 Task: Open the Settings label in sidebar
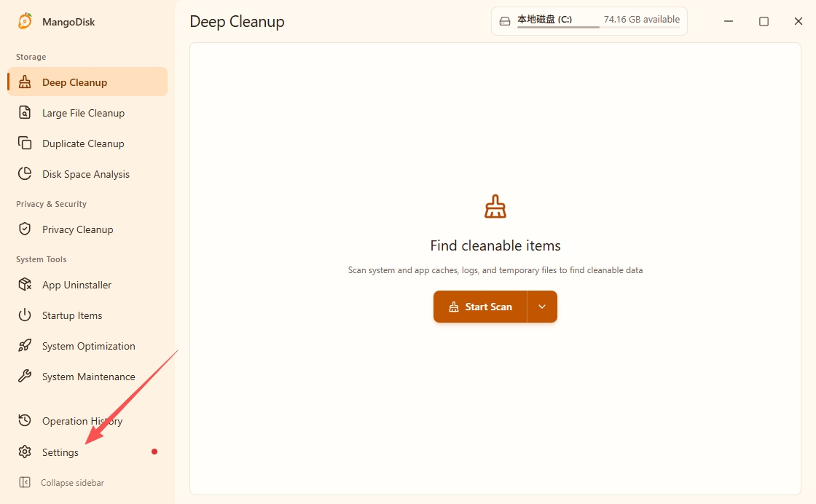pyautogui.click(x=60, y=452)
